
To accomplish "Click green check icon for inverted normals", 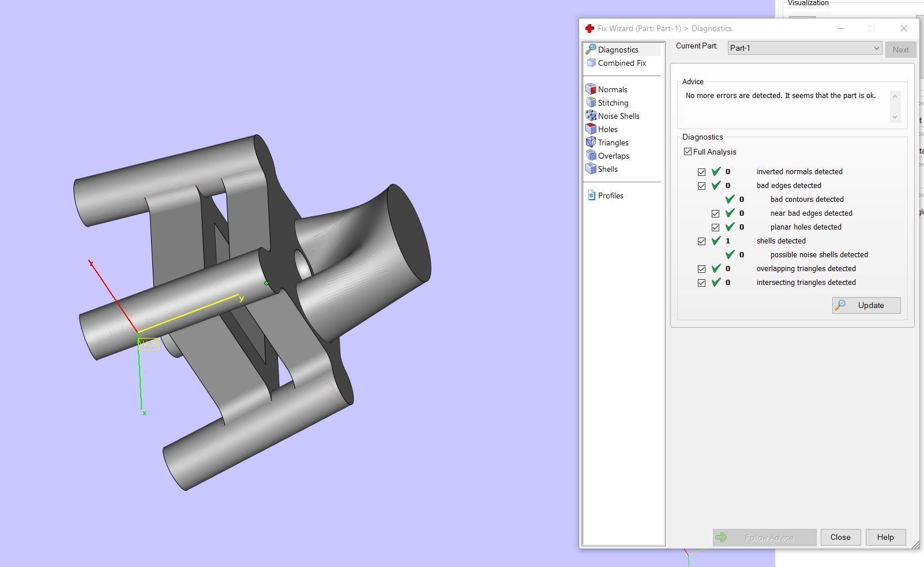I will pos(716,171).
